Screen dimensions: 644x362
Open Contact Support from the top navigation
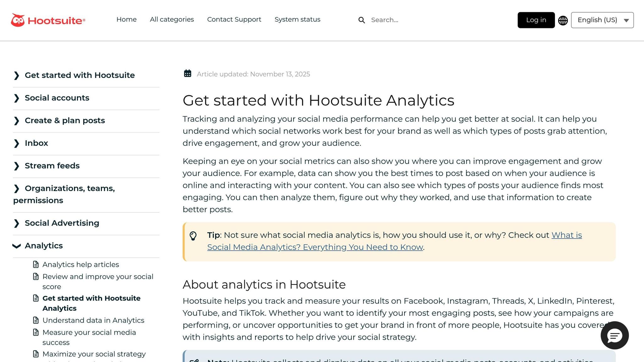234,19
